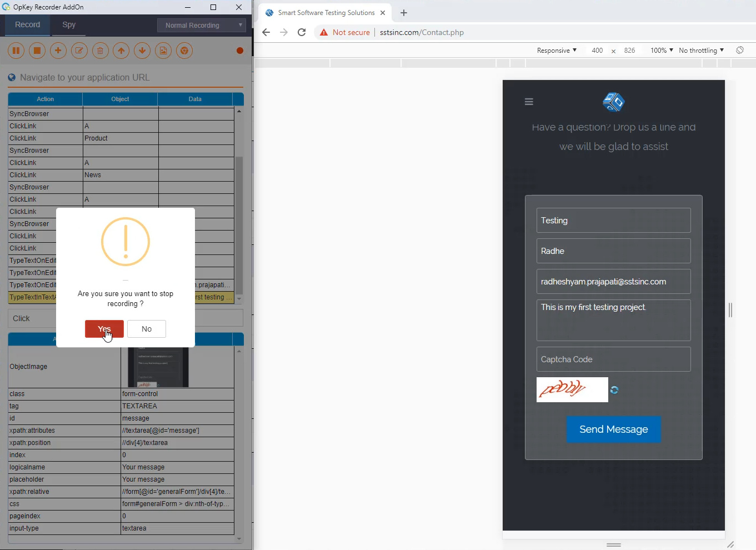
Task: Confirm stop recording with Yes
Action: point(104,329)
